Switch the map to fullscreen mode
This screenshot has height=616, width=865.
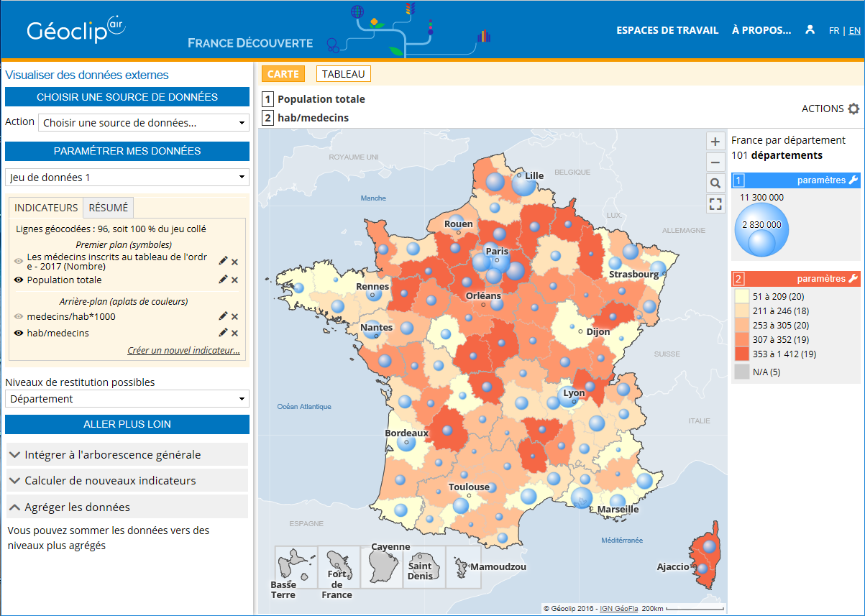tap(715, 203)
